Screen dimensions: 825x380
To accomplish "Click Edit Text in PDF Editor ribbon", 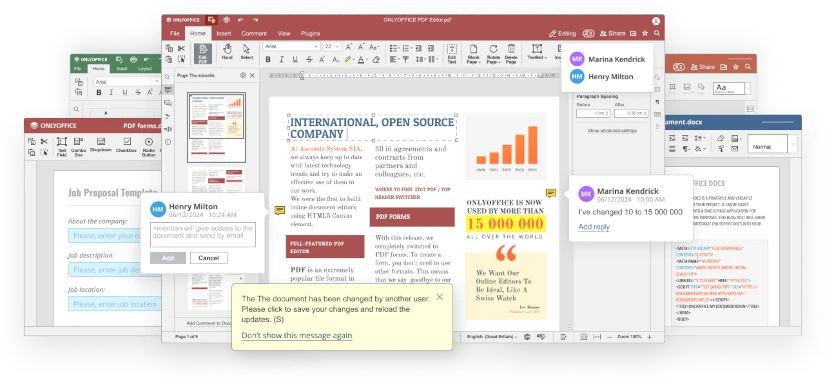I will 451,54.
